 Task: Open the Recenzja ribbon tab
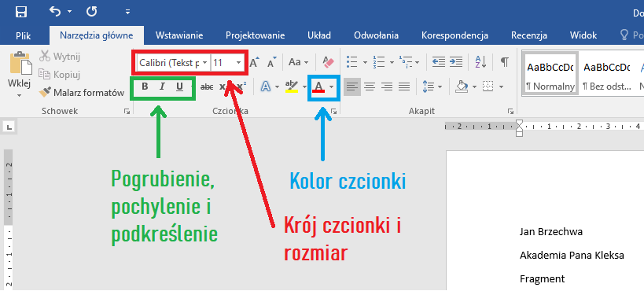coord(529,35)
